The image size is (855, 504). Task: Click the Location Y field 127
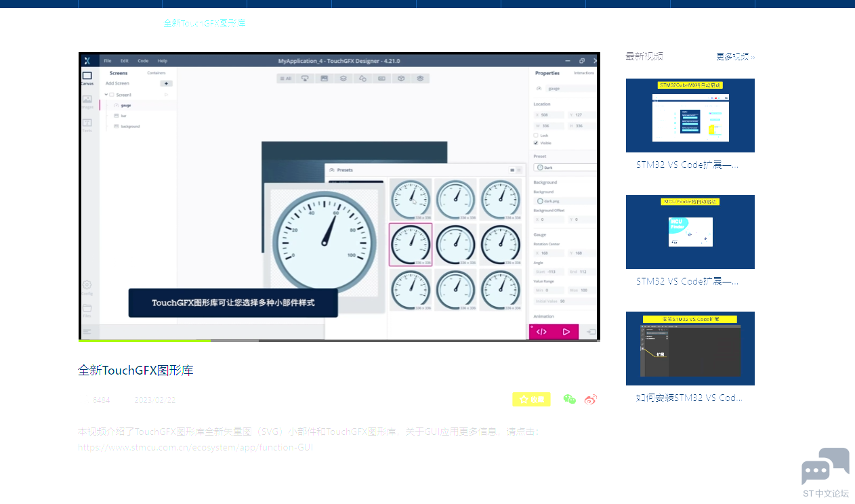(583, 115)
